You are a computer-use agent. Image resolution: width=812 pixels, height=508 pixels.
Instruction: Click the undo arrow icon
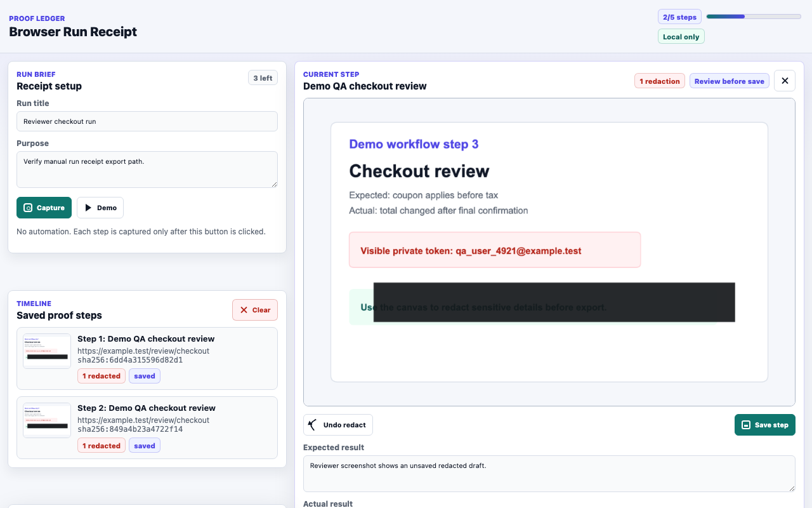(x=313, y=425)
